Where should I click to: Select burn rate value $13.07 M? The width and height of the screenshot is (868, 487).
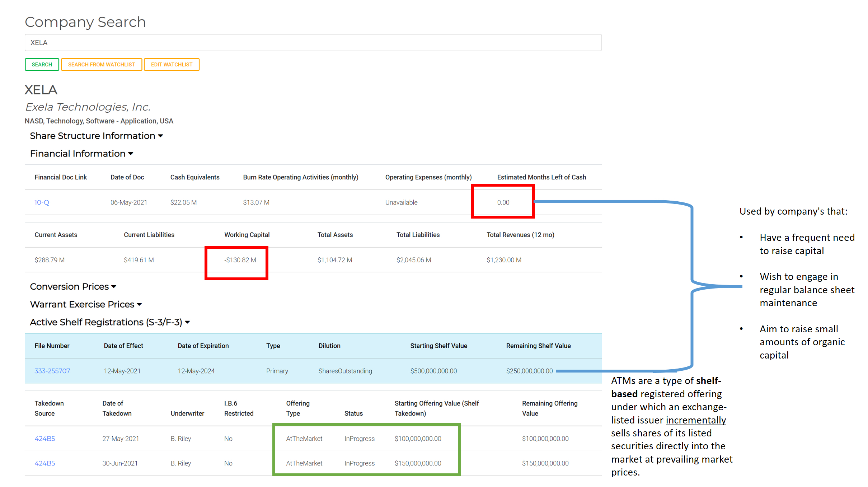pyautogui.click(x=256, y=202)
